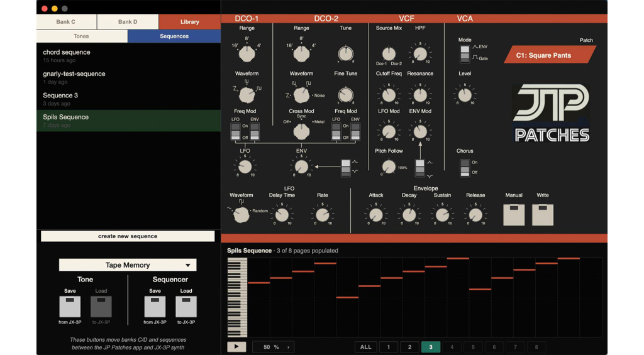
Task: Click the Envelope Attack knob
Action: tap(375, 215)
